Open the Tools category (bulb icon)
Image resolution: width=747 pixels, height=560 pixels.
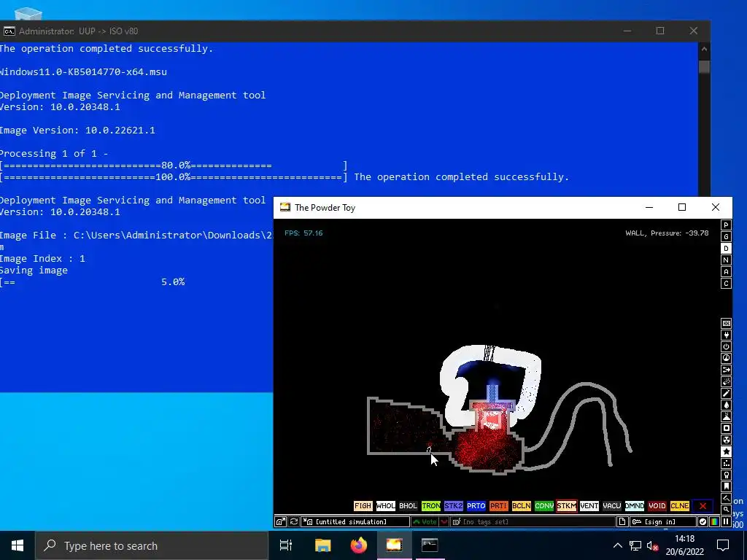click(726, 475)
